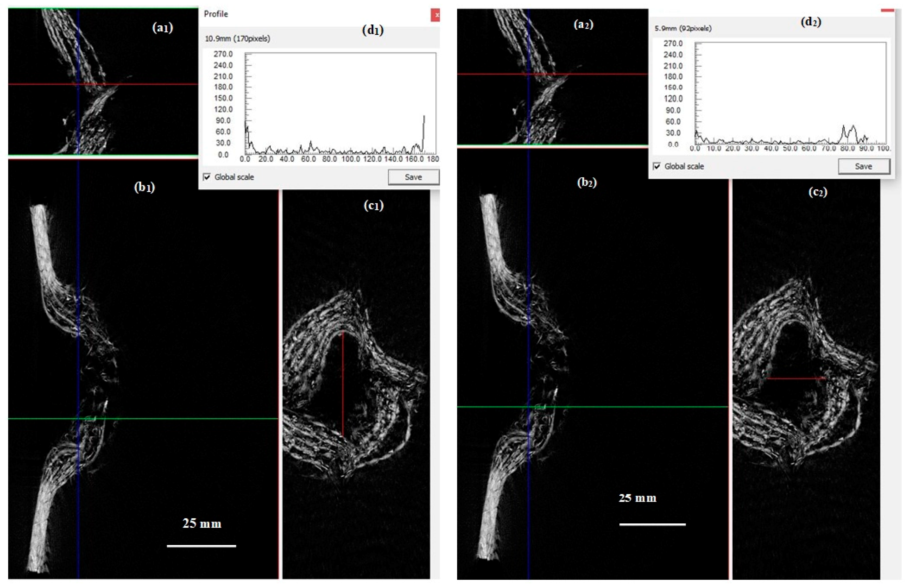This screenshot has width=909, height=588.
Task: Click the 25 mm scale bar in b2
Action: 652,525
